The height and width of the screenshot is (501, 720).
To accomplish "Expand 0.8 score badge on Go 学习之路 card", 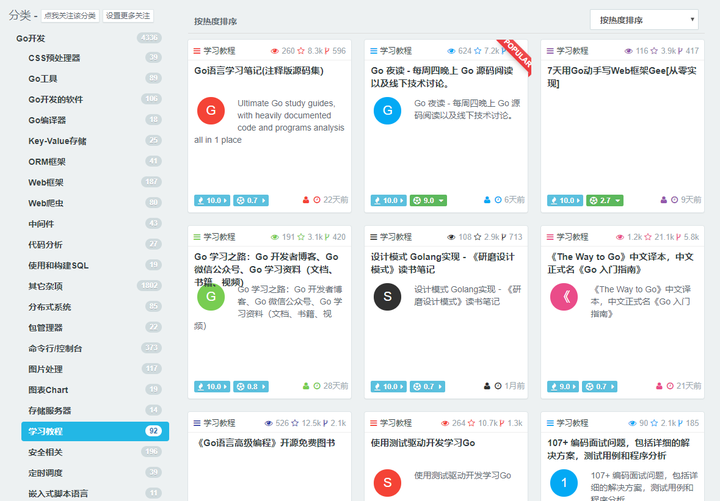I will coord(251,387).
